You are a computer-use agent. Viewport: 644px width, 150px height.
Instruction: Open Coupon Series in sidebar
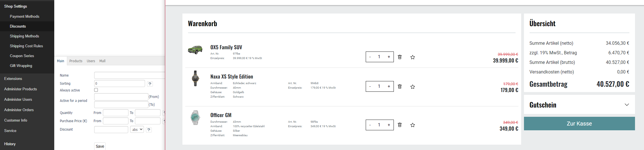pyautogui.click(x=22, y=56)
